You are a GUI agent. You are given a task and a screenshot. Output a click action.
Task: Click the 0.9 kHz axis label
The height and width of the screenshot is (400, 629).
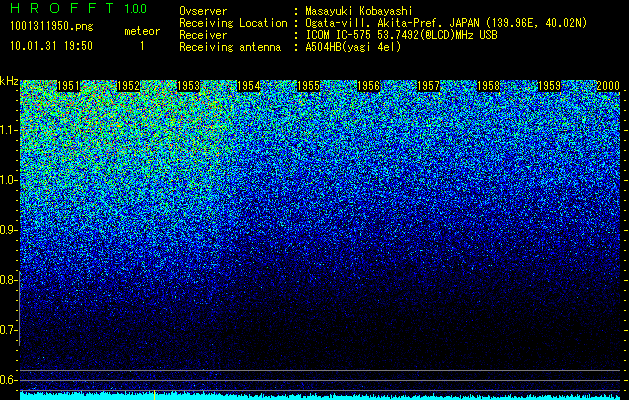[x=7, y=230]
